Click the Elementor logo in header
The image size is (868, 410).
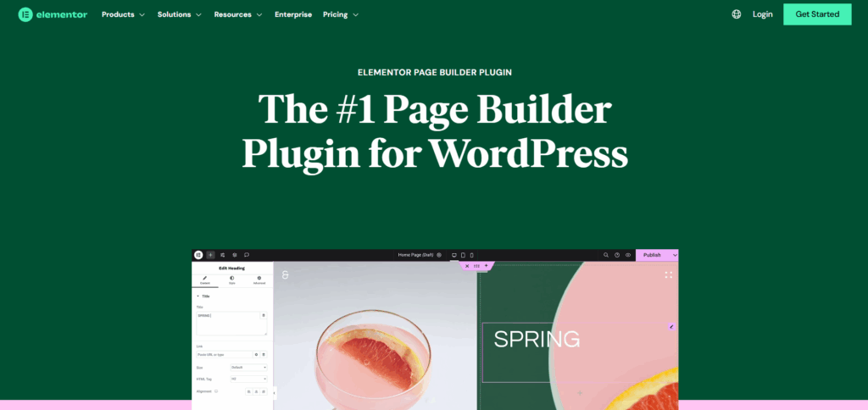click(x=53, y=15)
